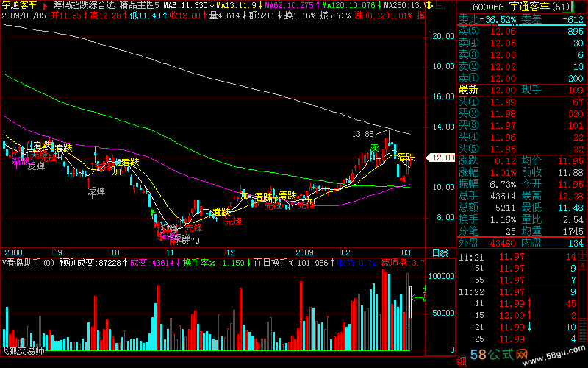This screenshot has height=368, width=588.
Task: Select the 精品主图5 main chart label
Action: click(139, 6)
